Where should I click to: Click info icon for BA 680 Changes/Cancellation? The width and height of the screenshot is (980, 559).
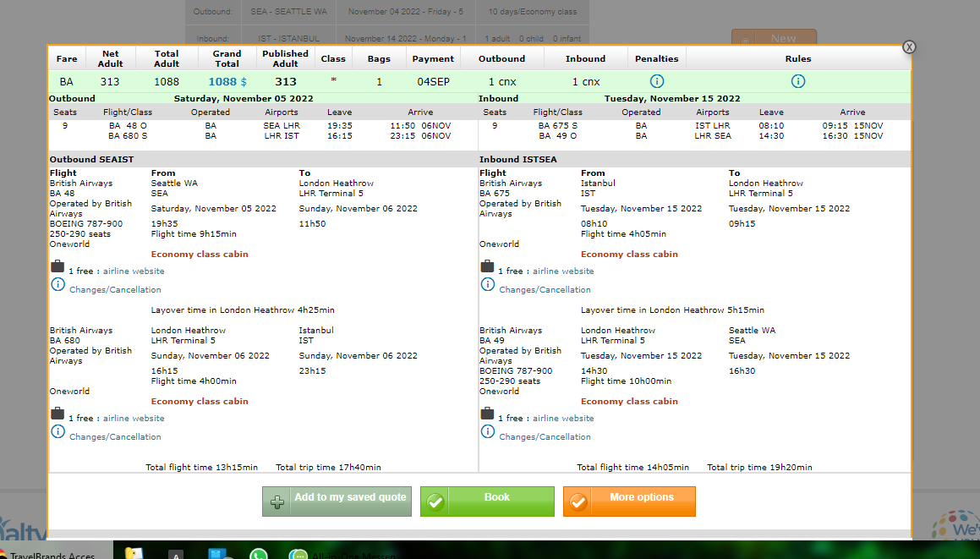(57, 432)
